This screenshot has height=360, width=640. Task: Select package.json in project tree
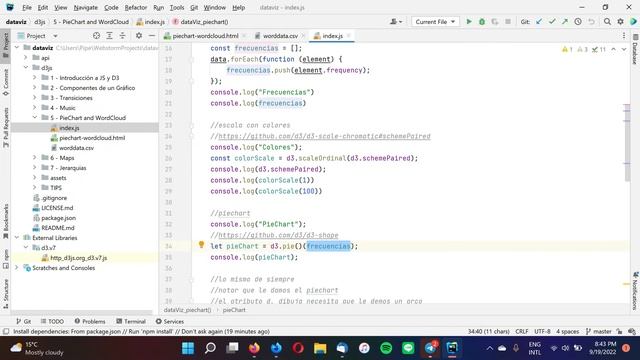tap(58, 218)
